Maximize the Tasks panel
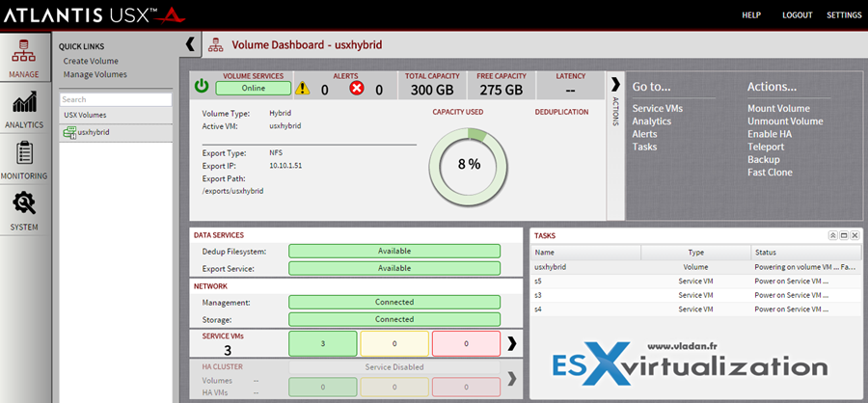 click(x=844, y=235)
